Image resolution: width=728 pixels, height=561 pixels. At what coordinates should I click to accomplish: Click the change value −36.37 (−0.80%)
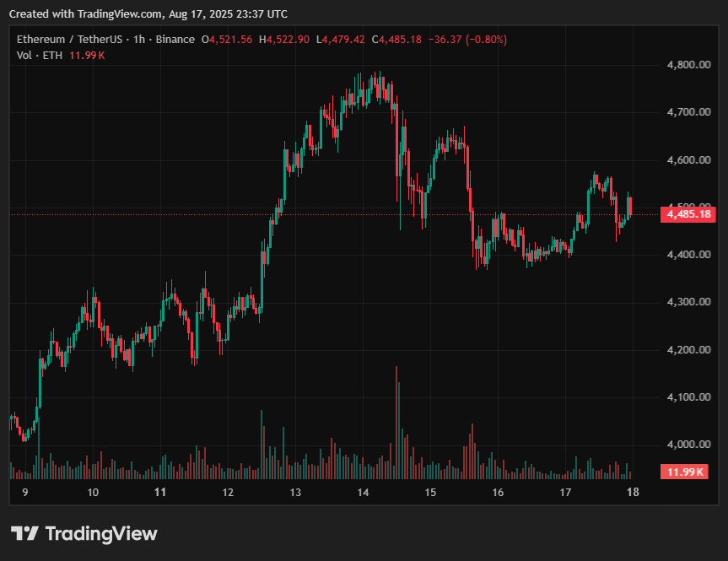[467, 40]
